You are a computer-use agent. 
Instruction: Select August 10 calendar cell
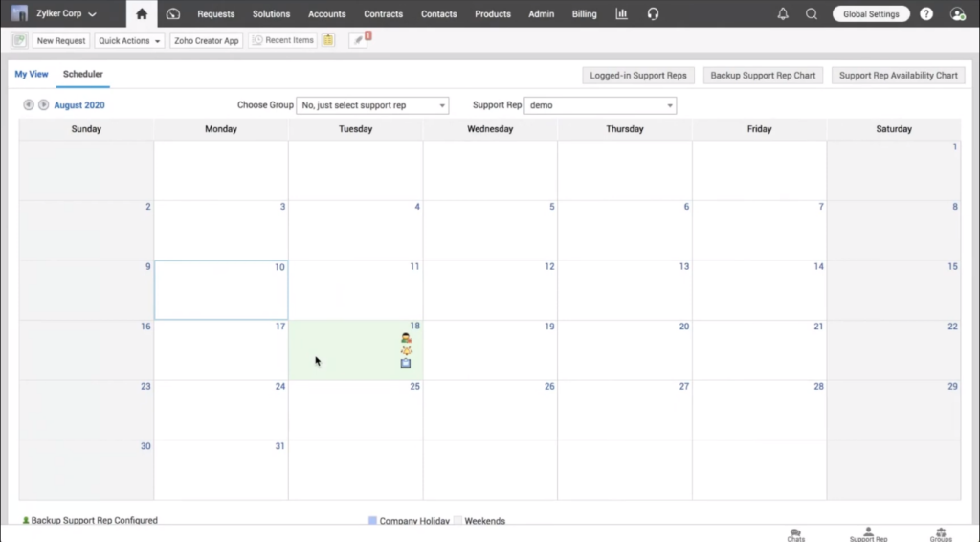[x=221, y=290]
